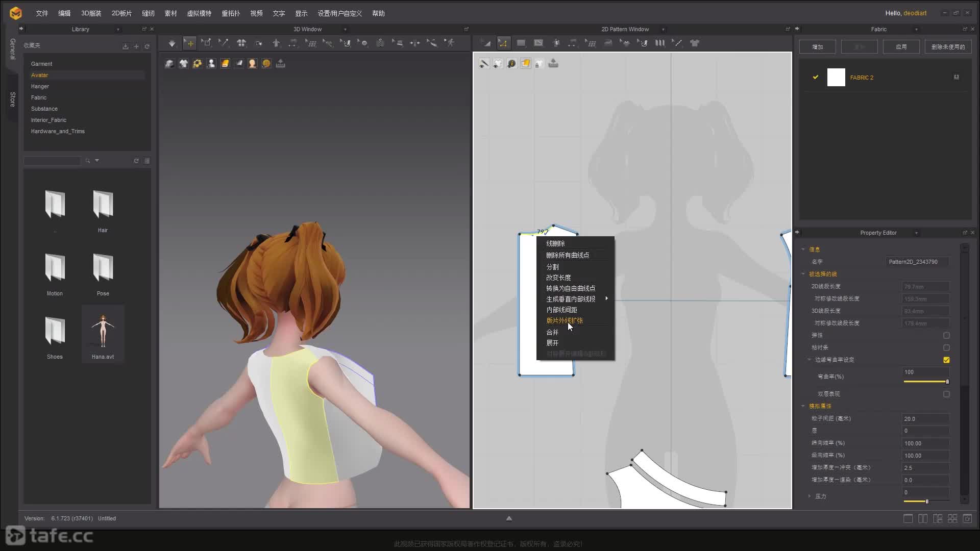Click the 增加 fabric button
This screenshot has height=551, width=980.
tap(818, 47)
